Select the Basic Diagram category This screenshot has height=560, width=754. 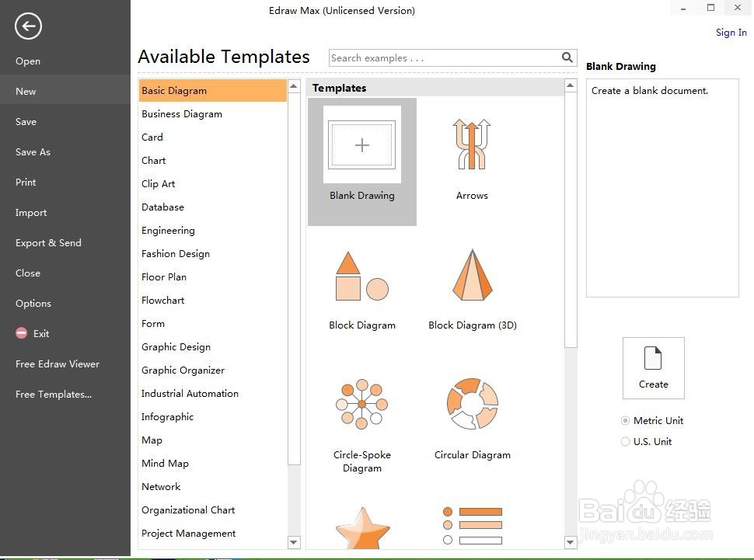tap(212, 90)
